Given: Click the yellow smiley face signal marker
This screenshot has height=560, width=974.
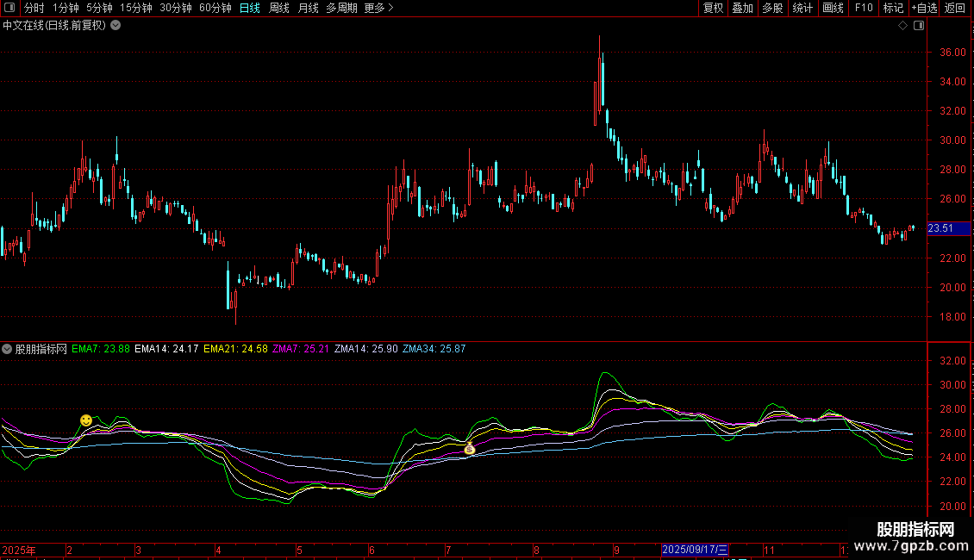Looking at the screenshot, I should (x=86, y=420).
